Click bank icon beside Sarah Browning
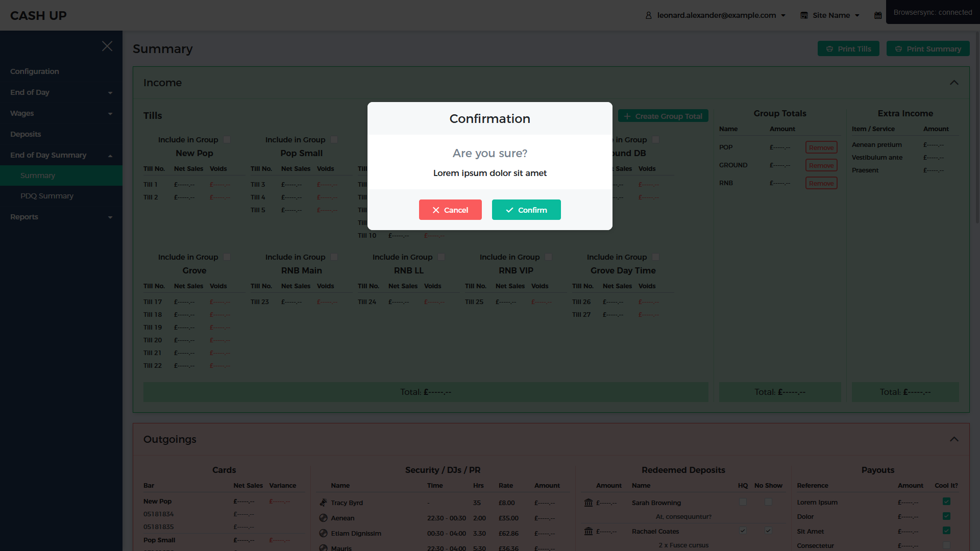 coord(589,503)
